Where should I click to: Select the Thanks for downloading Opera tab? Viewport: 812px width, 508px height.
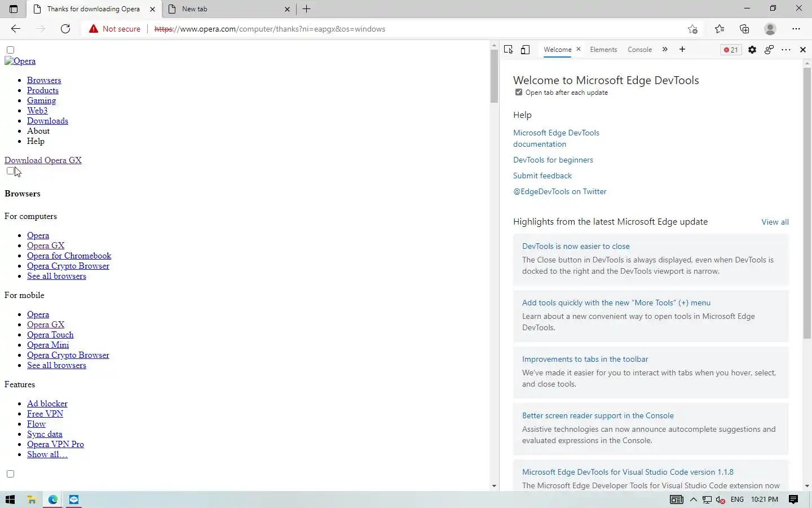(x=94, y=9)
